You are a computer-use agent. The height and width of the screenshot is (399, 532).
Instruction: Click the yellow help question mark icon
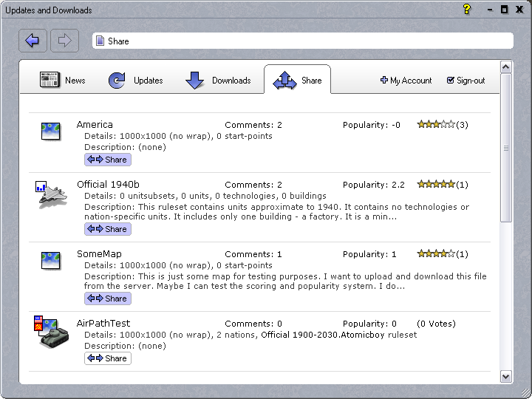(x=467, y=10)
